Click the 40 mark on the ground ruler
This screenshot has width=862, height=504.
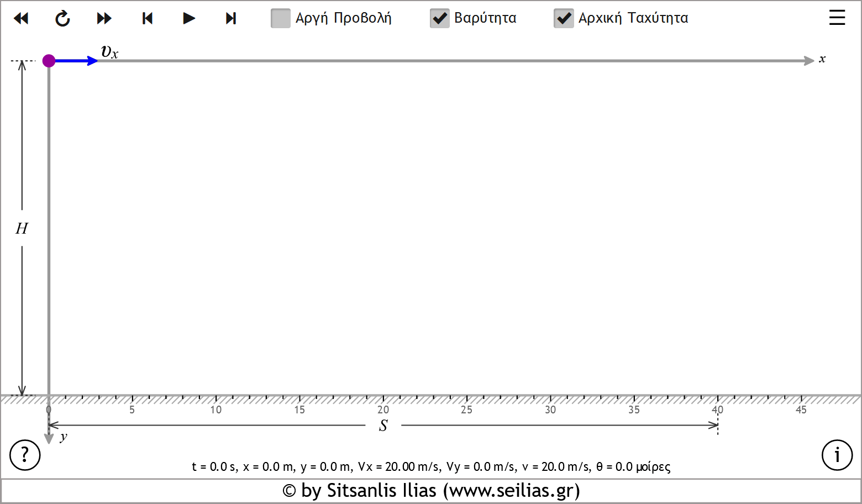pyautogui.click(x=717, y=410)
